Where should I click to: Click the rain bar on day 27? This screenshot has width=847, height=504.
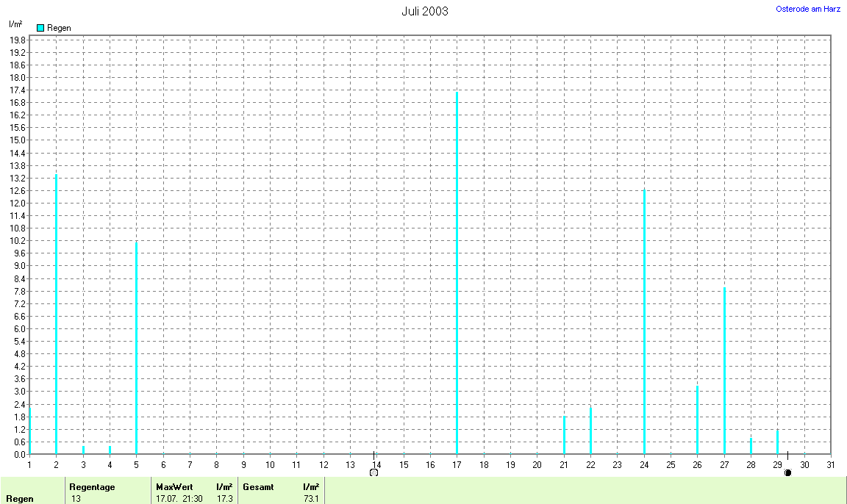tap(724, 370)
